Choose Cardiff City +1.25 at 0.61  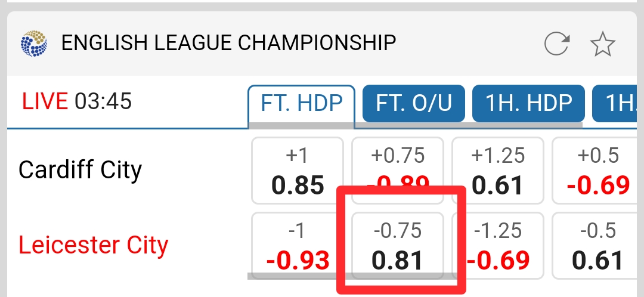[x=498, y=171]
